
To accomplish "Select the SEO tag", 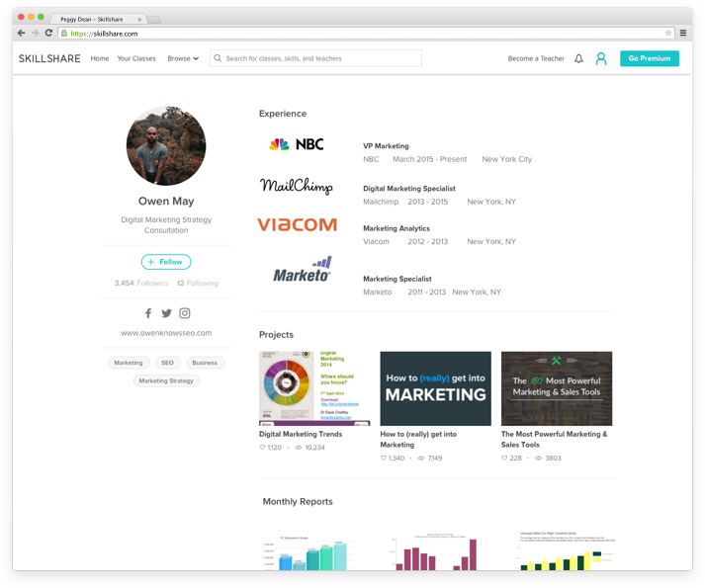I will point(168,363).
